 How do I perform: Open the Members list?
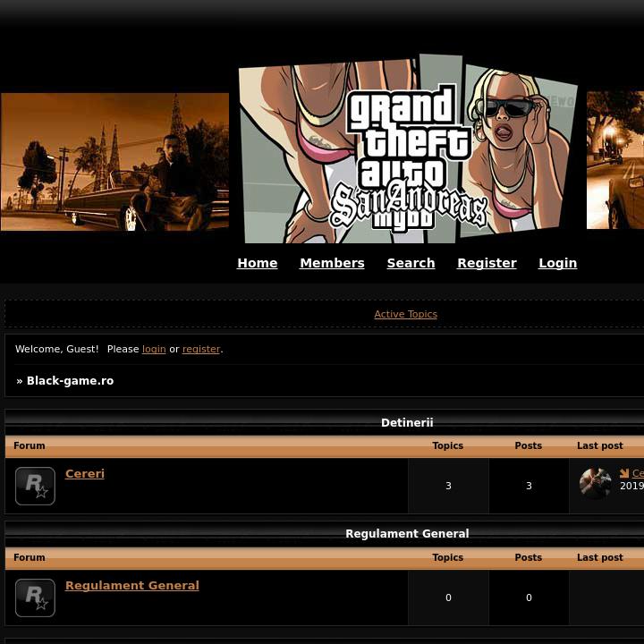pos(332,263)
